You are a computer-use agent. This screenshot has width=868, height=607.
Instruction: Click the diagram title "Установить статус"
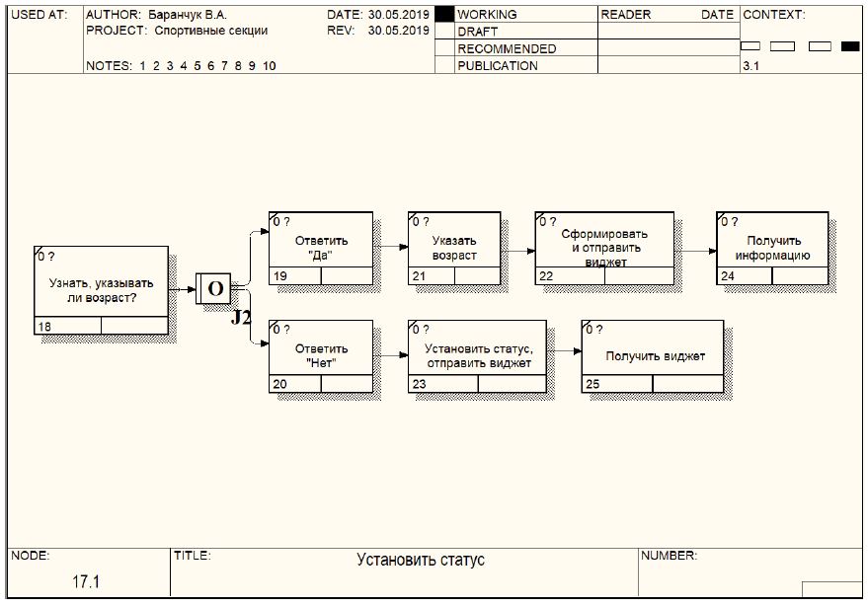click(421, 561)
